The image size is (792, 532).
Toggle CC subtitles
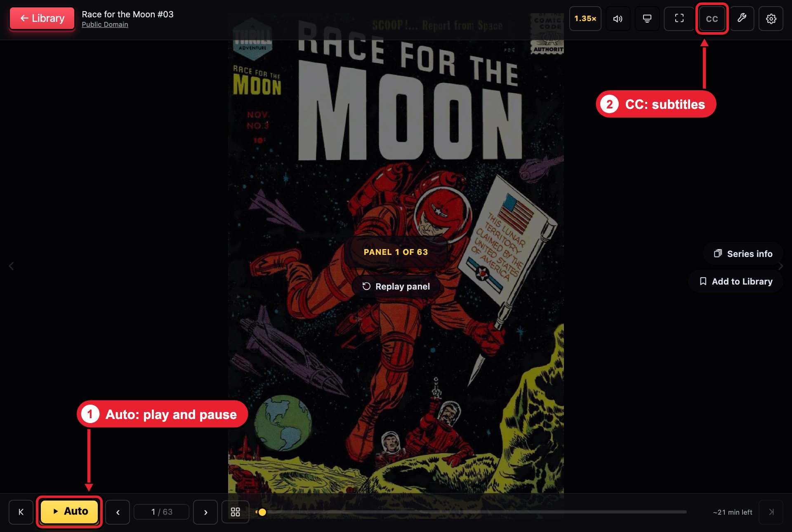pyautogui.click(x=712, y=19)
